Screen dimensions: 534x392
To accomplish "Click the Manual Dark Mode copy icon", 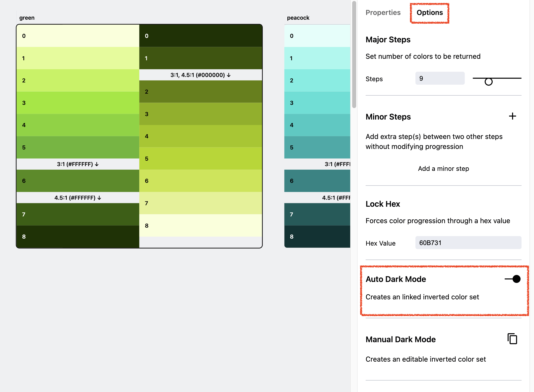I will (512, 339).
